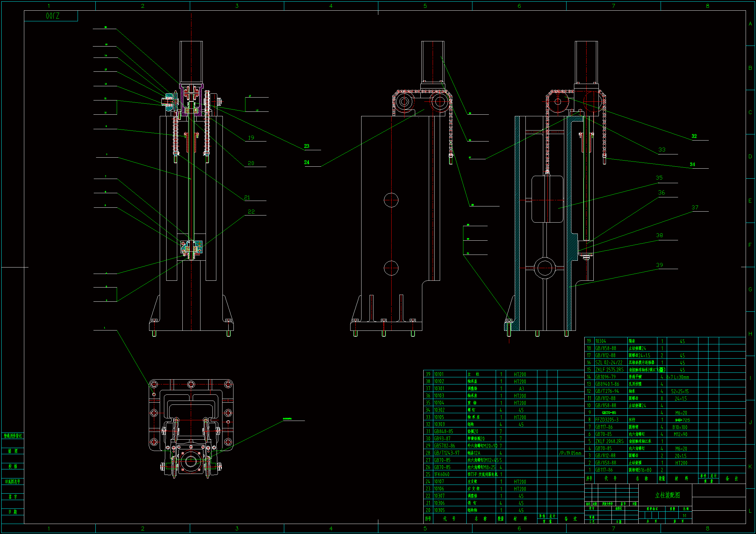Click the title text 立柱装配图
The width and height of the screenshot is (756, 534).
coord(667,495)
